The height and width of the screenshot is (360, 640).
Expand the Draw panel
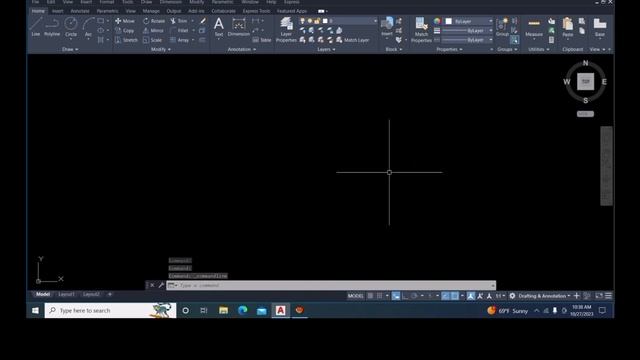point(70,49)
